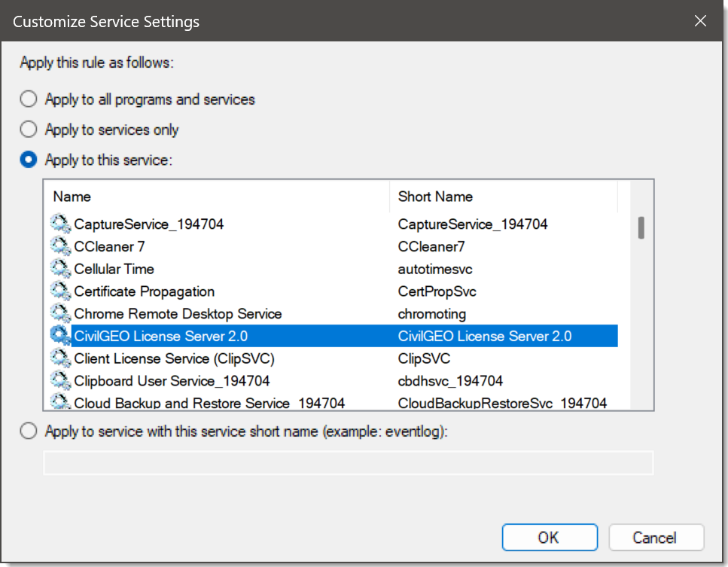
Task: Close the dialog using the title bar X
Action: click(x=700, y=21)
